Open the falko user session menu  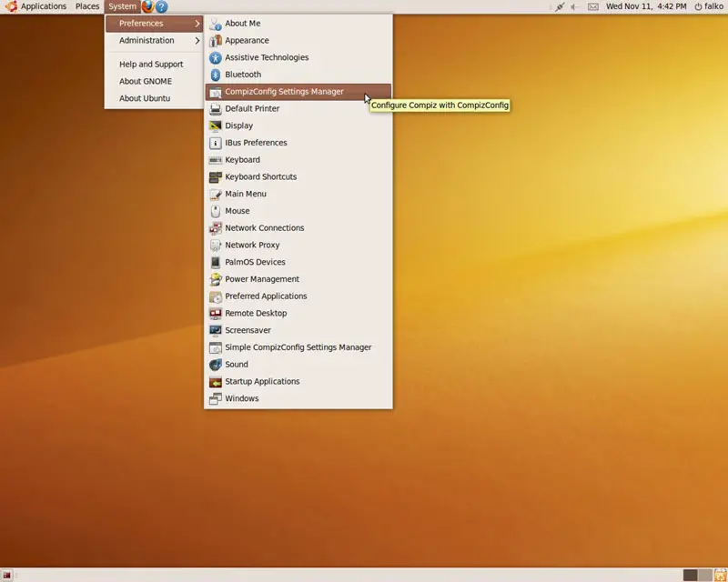click(709, 6)
